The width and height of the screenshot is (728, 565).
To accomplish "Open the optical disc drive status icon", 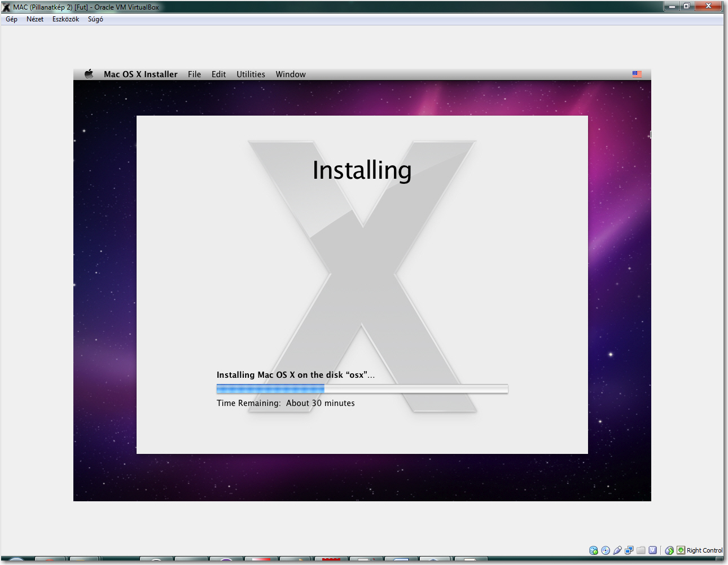I will tap(606, 550).
